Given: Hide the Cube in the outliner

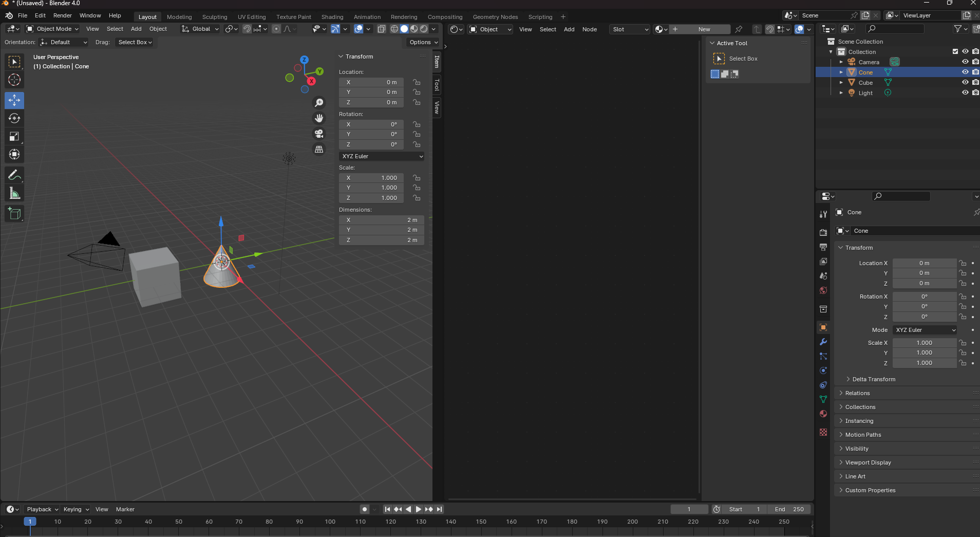Looking at the screenshot, I should point(965,82).
